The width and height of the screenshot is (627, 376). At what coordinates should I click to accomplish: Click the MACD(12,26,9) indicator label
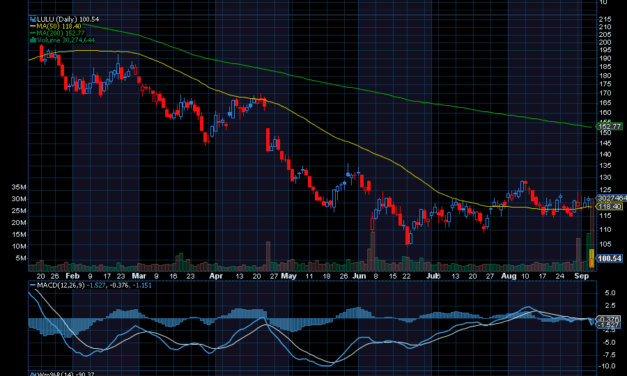pyautogui.click(x=60, y=285)
